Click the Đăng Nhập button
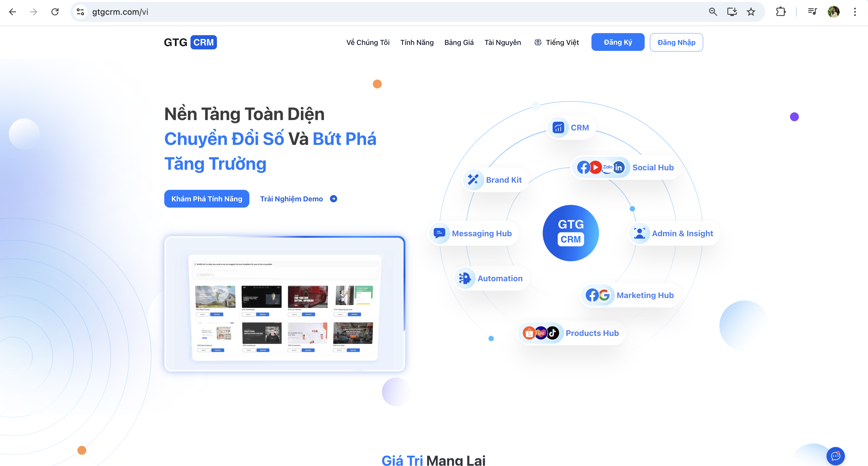The image size is (868, 466). tap(676, 43)
